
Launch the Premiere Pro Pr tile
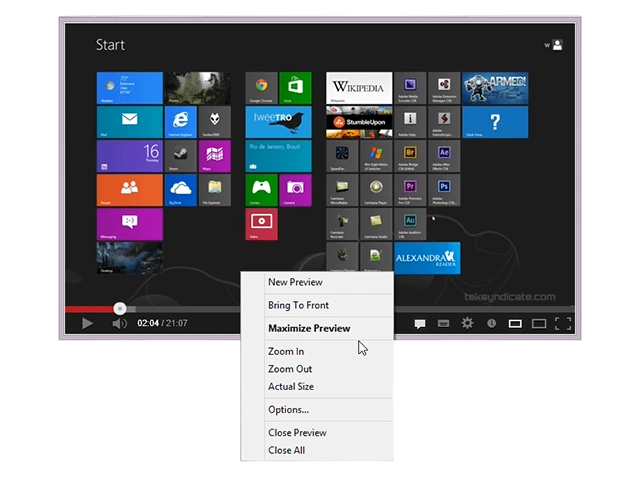pyautogui.click(x=410, y=190)
